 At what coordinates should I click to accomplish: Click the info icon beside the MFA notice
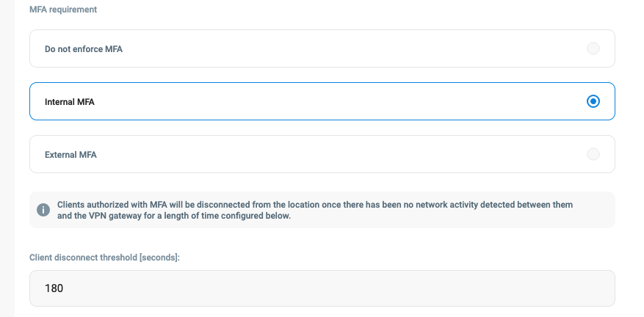(x=43, y=210)
